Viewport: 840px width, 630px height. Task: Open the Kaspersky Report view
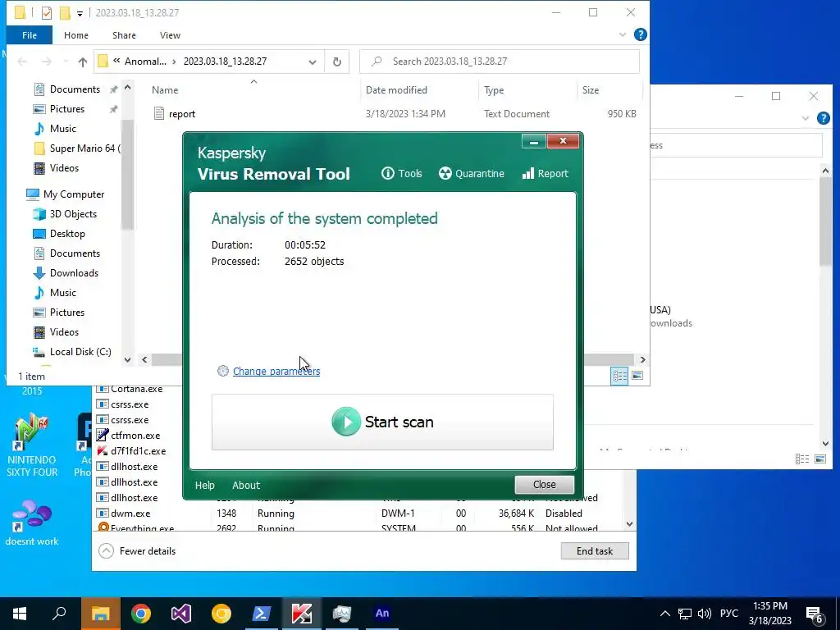[x=546, y=174]
